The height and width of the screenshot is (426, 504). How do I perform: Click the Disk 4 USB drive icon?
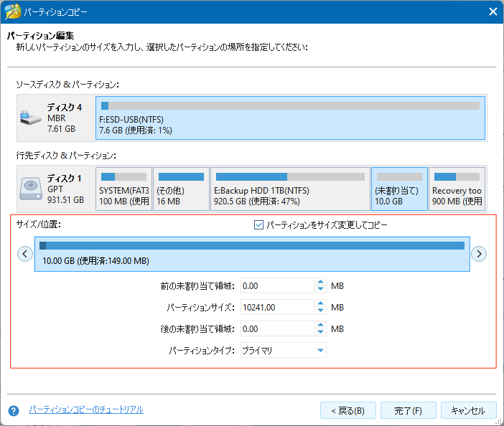pos(30,118)
